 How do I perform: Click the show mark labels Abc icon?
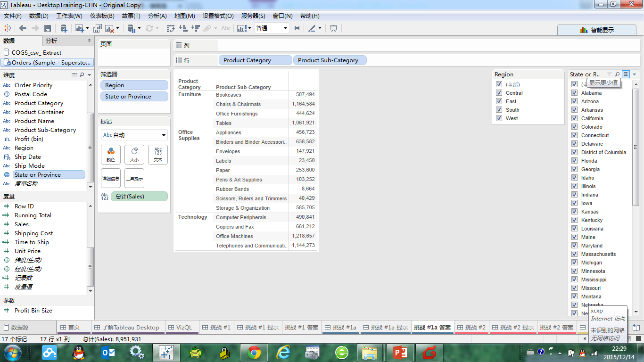pos(226,28)
